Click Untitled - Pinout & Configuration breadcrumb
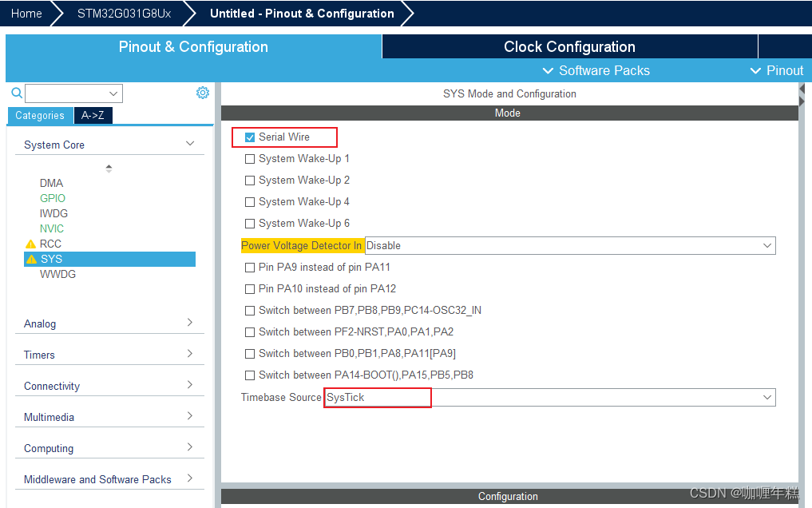Image resolution: width=812 pixels, height=508 pixels. click(x=302, y=14)
